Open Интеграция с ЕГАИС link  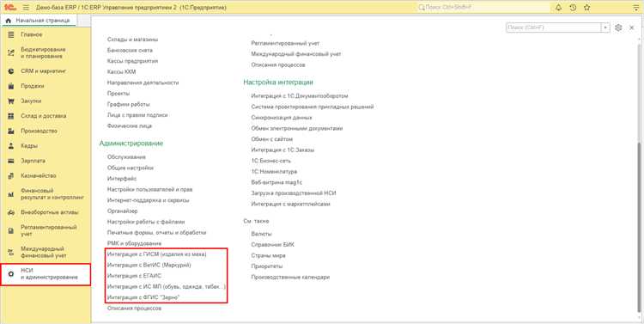click(134, 276)
